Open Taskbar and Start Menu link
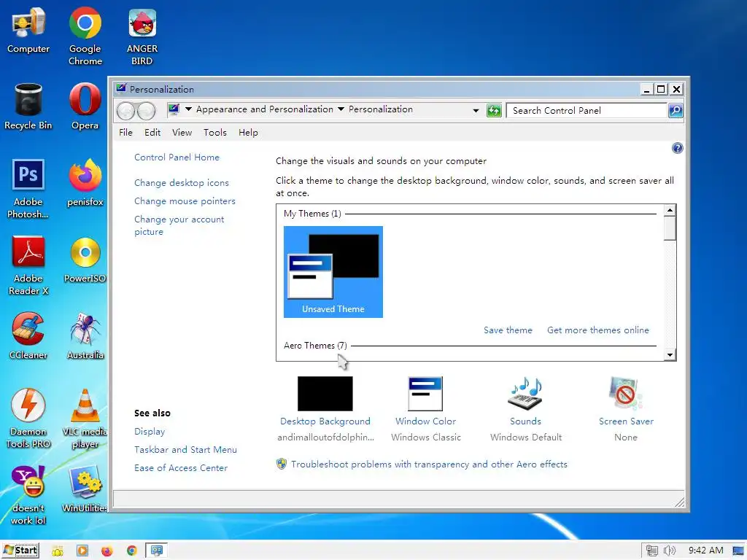 (185, 449)
